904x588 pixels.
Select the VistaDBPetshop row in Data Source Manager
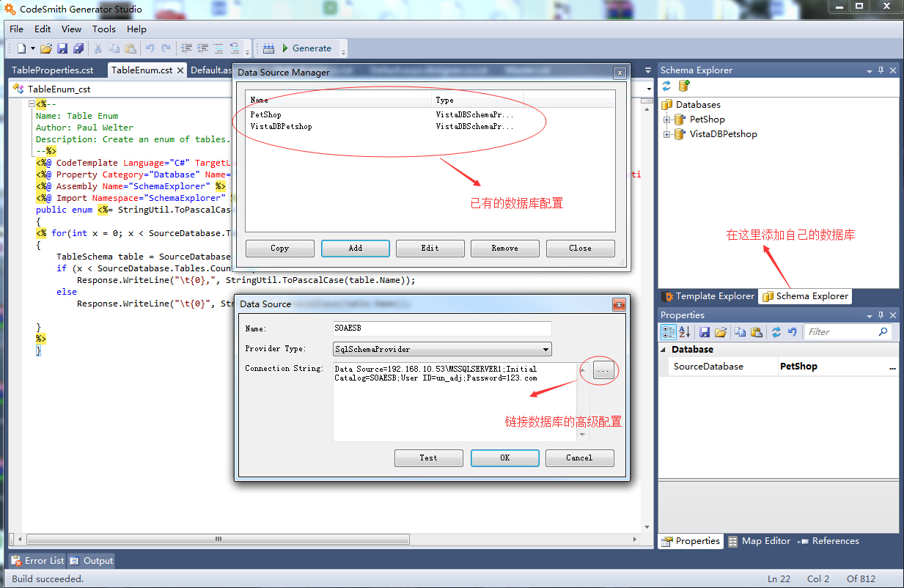(430, 126)
